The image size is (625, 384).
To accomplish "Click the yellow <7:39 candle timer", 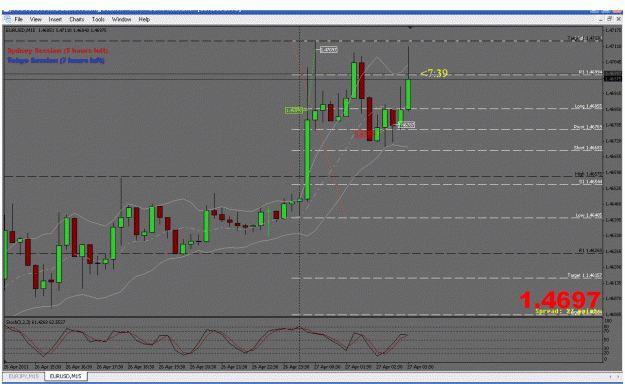I will [x=434, y=73].
